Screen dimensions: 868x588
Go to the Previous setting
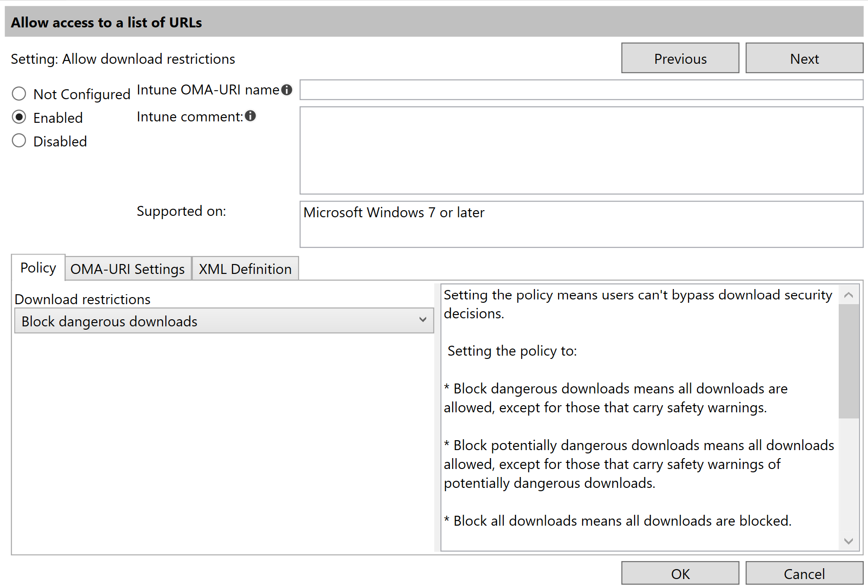click(680, 59)
